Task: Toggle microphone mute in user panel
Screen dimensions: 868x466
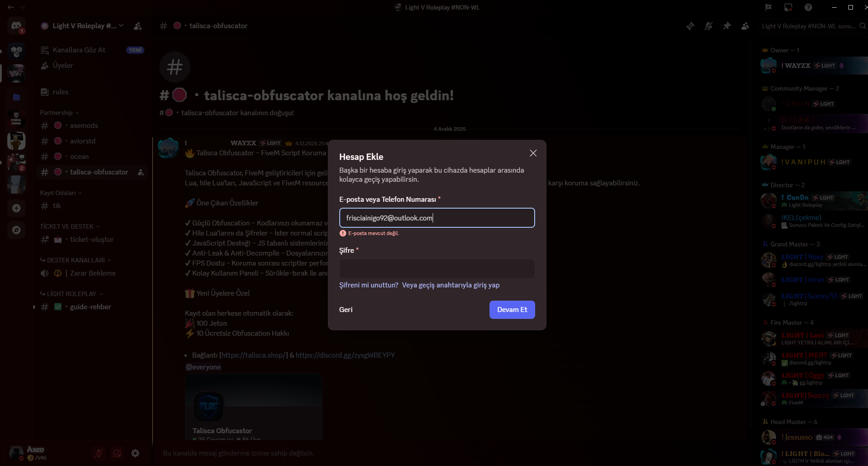Action: 99,453
